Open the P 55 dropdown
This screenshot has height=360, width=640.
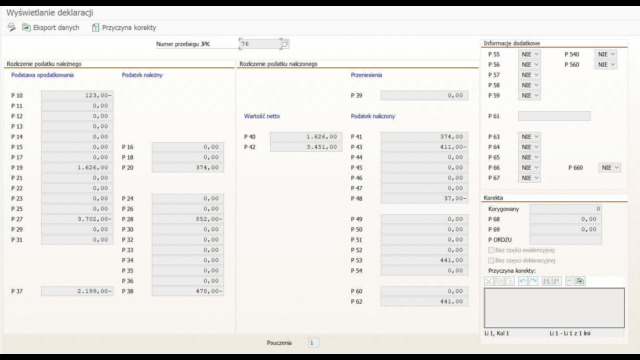click(529, 54)
